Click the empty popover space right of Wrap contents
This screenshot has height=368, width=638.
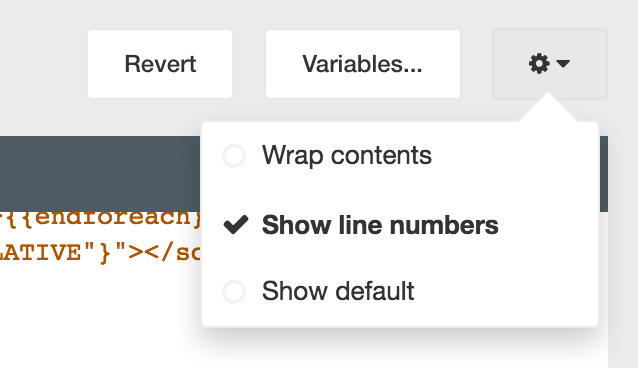click(x=513, y=156)
